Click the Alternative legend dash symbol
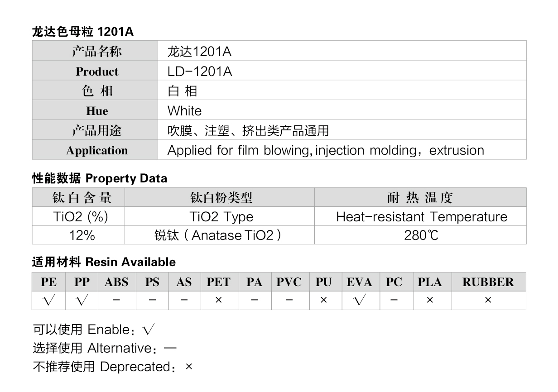 [170, 349]
